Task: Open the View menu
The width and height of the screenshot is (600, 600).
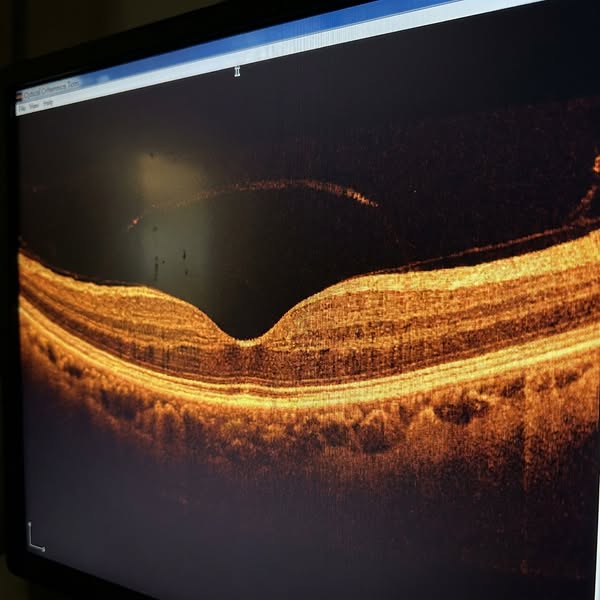Action: pyautogui.click(x=34, y=106)
